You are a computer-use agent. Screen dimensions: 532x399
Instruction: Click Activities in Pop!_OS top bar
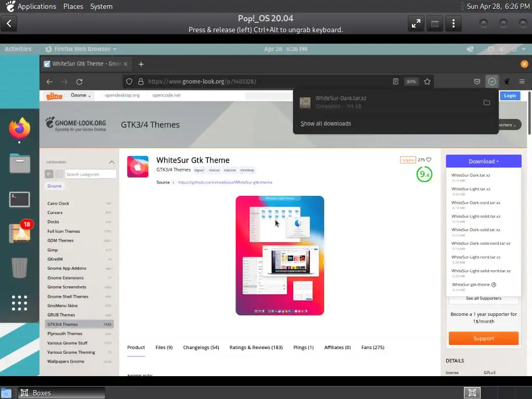[18, 49]
